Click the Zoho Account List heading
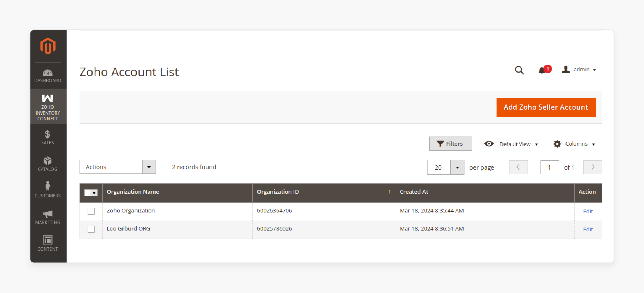This screenshot has width=644, height=293. pos(129,72)
